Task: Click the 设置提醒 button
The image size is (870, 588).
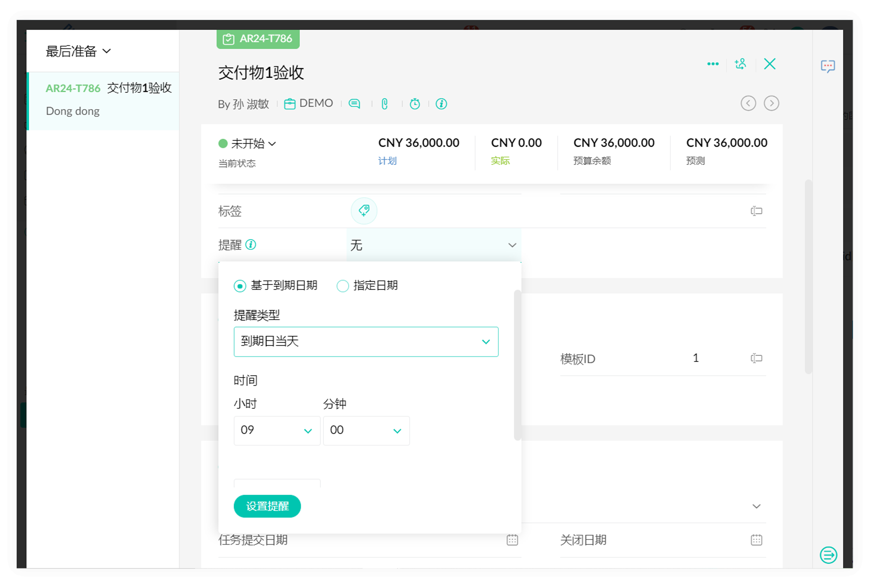Action: 267,506
